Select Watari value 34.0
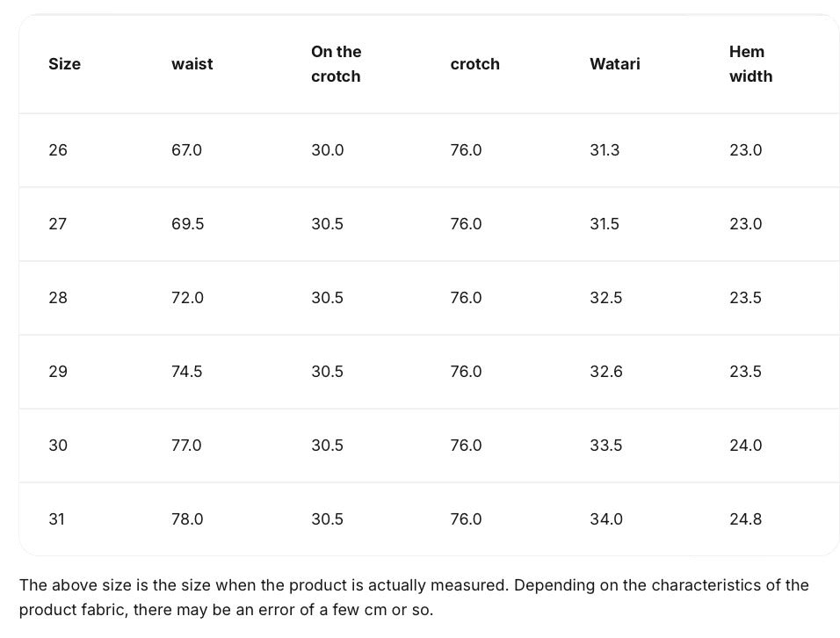 click(606, 519)
